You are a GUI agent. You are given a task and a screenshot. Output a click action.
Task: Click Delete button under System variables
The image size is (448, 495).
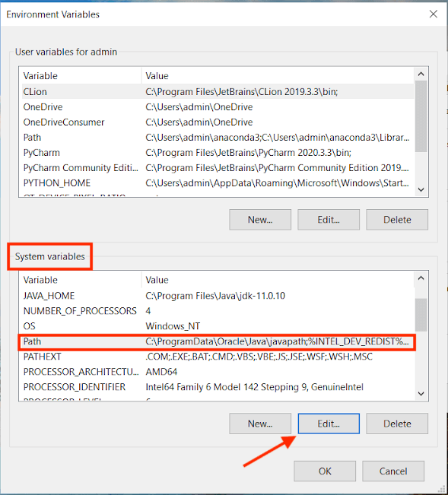pyautogui.click(x=397, y=424)
